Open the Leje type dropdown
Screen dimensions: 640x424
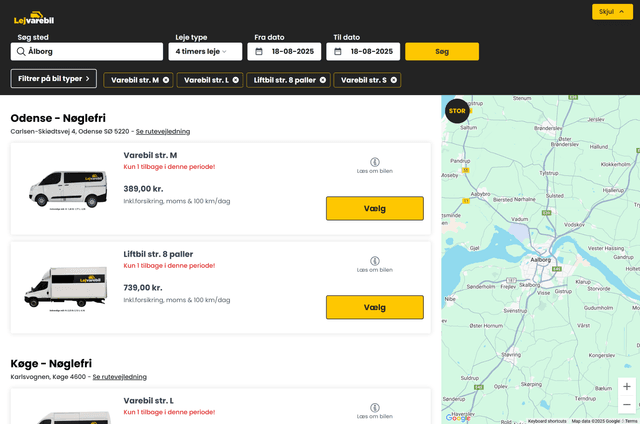(205, 52)
